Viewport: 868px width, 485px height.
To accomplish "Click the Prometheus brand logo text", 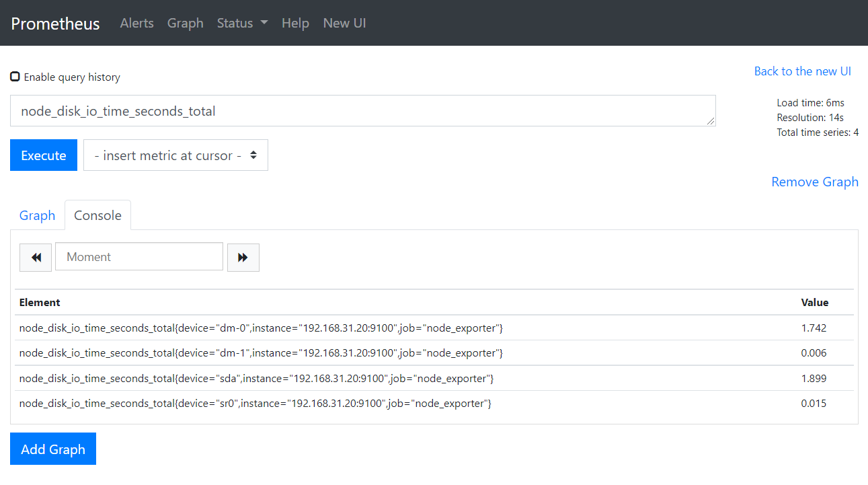I will [x=55, y=24].
